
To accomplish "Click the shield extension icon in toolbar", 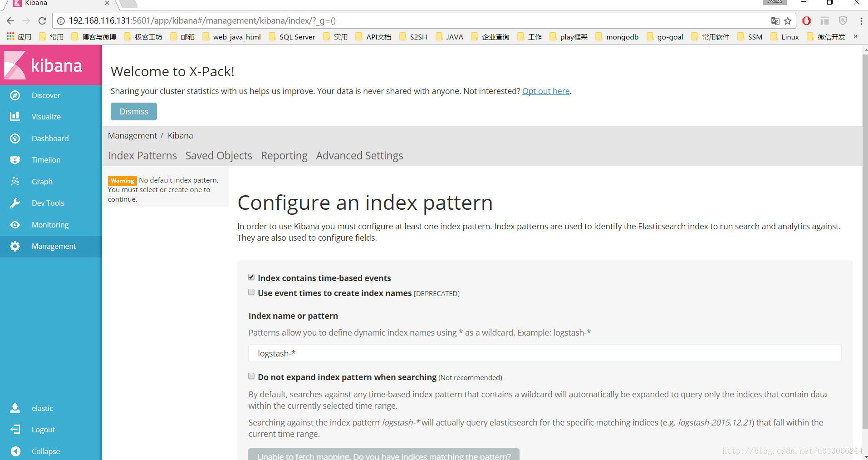I will point(843,21).
